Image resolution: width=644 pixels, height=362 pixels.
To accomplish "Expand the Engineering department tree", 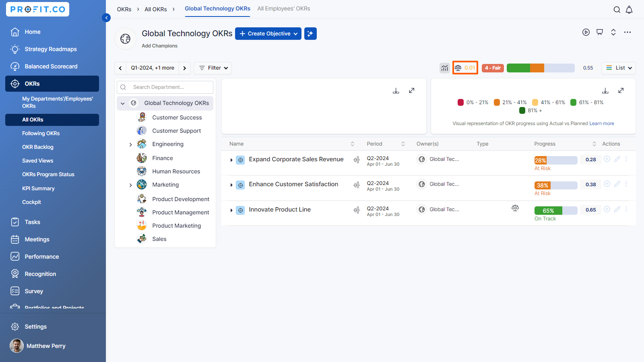I will (130, 144).
